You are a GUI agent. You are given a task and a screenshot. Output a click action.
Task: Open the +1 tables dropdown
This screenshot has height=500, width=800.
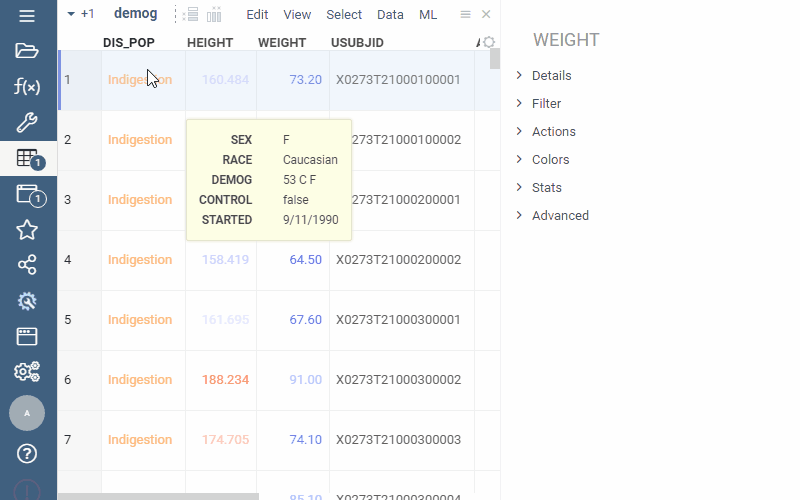coord(80,15)
